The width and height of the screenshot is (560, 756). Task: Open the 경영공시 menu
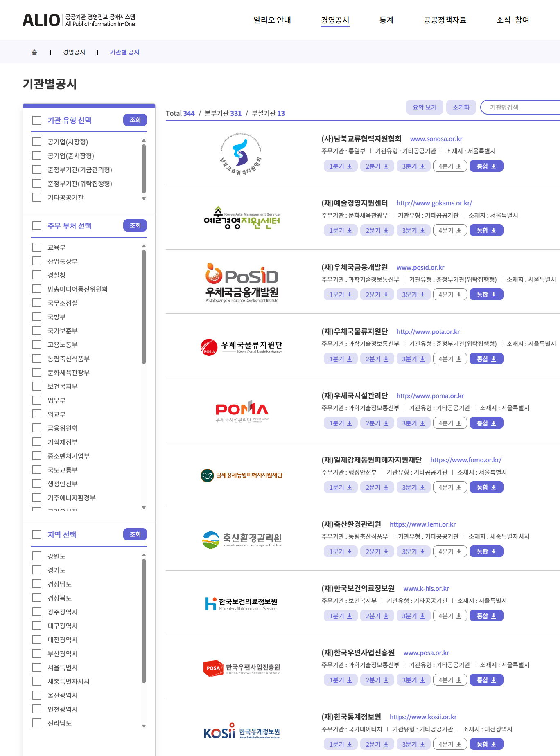[x=335, y=20]
